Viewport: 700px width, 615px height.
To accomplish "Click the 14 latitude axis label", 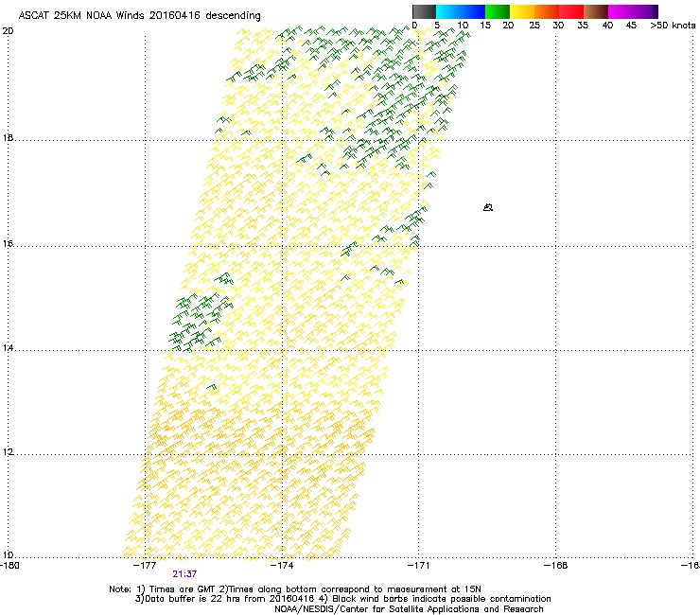I will (x=8, y=347).
